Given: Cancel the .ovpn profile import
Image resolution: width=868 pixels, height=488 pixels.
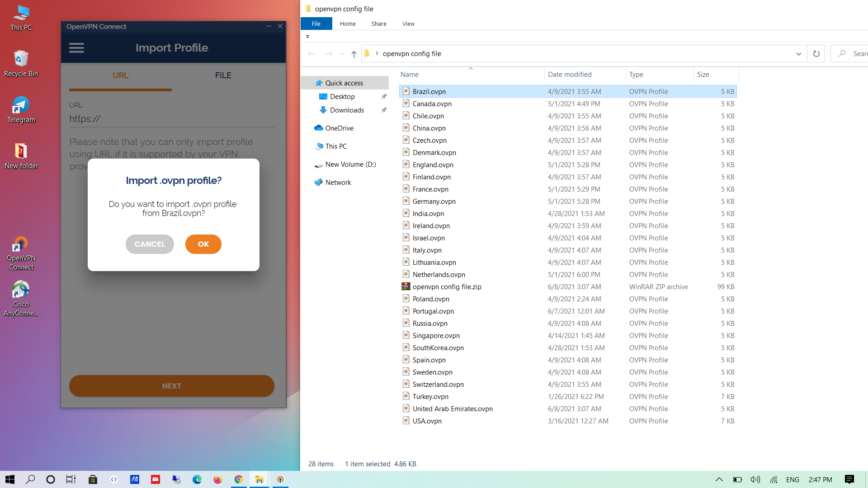Looking at the screenshot, I should point(150,244).
